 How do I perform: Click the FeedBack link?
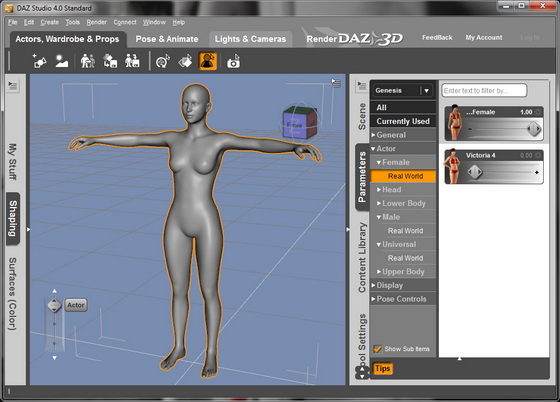click(x=437, y=37)
